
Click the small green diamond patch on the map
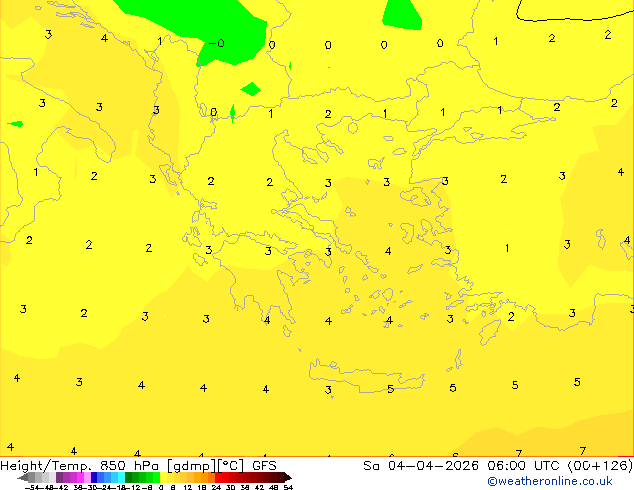[x=251, y=89]
